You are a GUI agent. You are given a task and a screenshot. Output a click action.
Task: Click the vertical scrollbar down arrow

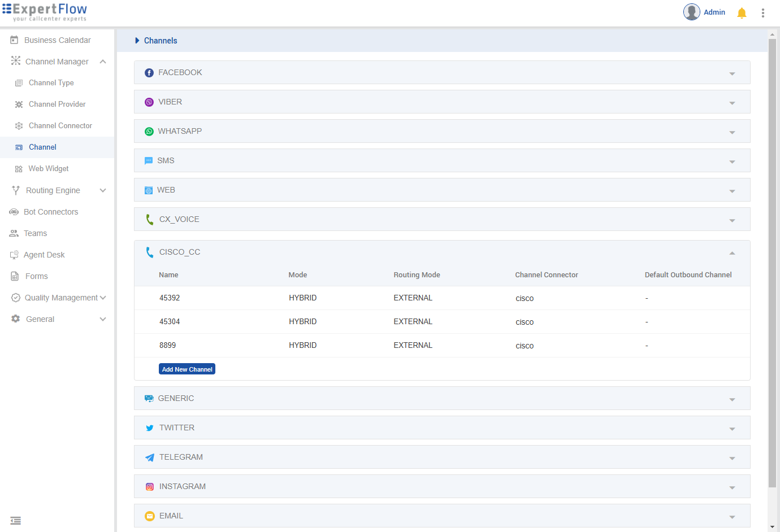click(x=772, y=527)
